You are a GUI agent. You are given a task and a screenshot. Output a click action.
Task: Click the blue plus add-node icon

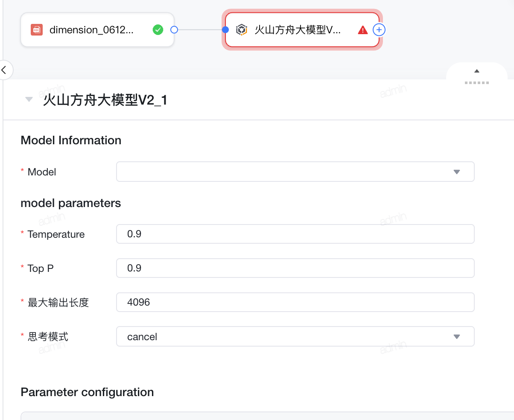[x=379, y=29]
